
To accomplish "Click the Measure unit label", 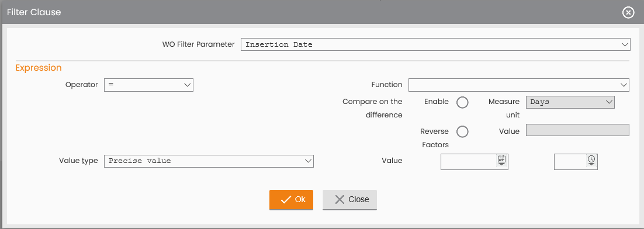I will pyautogui.click(x=504, y=108).
